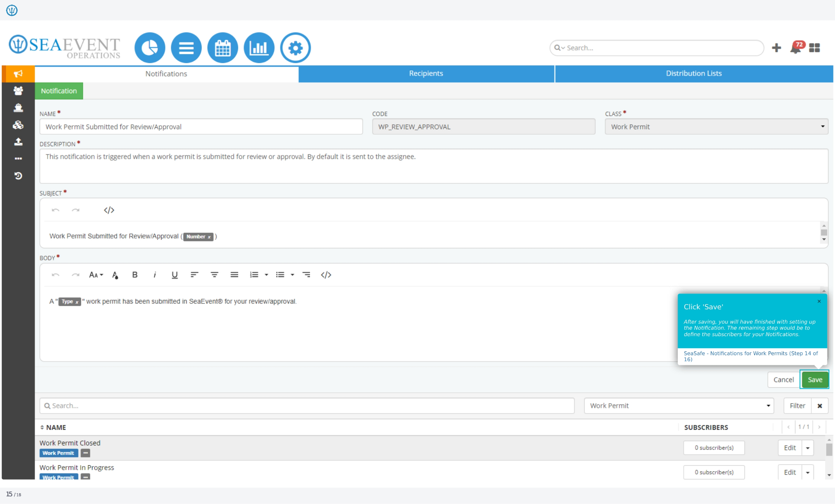The width and height of the screenshot is (835, 504).
Task: Open the pie chart dashboard icon
Action: pos(150,48)
